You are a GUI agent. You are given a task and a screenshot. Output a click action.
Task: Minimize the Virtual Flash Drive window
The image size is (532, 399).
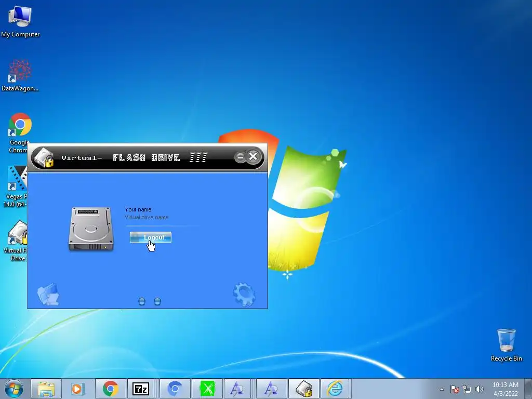[x=240, y=157]
